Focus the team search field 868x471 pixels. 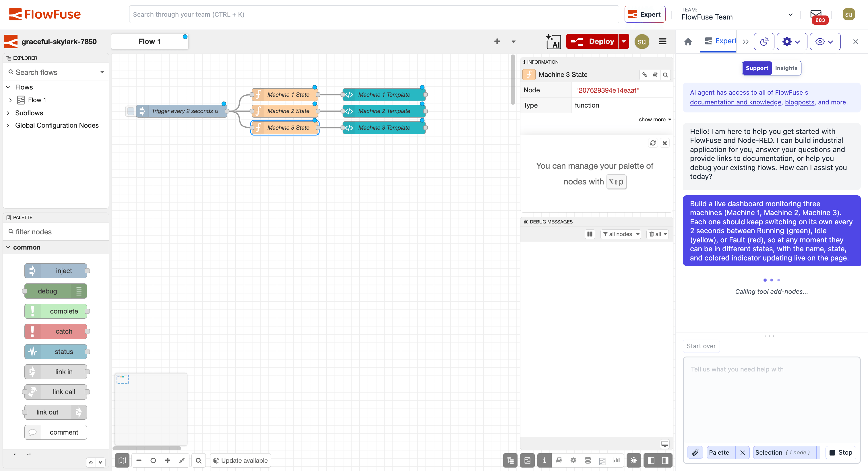point(374,14)
